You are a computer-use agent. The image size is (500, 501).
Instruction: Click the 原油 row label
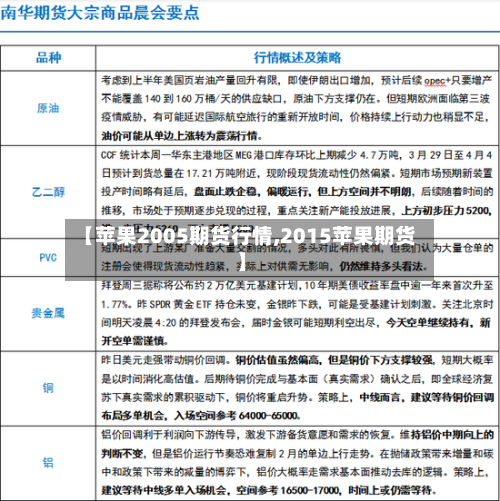point(48,108)
